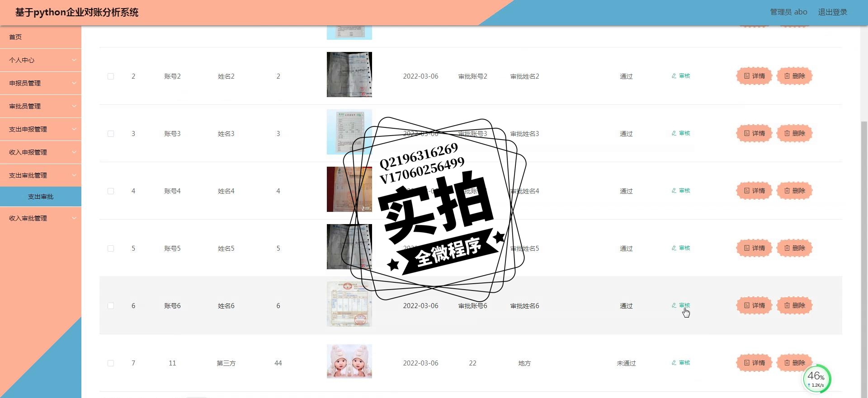Expand the 收入审批管理 sidebar section

click(x=41, y=218)
